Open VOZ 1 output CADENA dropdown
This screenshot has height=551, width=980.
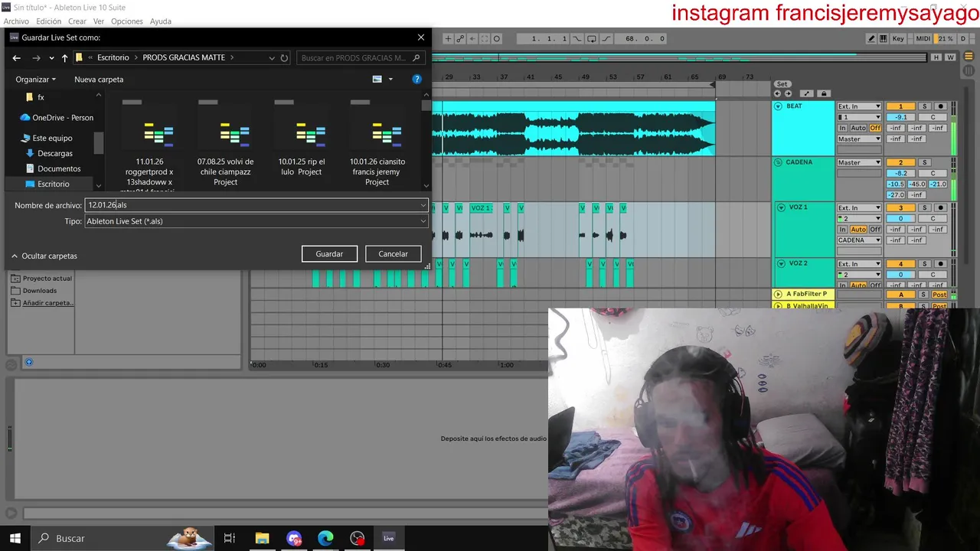[859, 240]
